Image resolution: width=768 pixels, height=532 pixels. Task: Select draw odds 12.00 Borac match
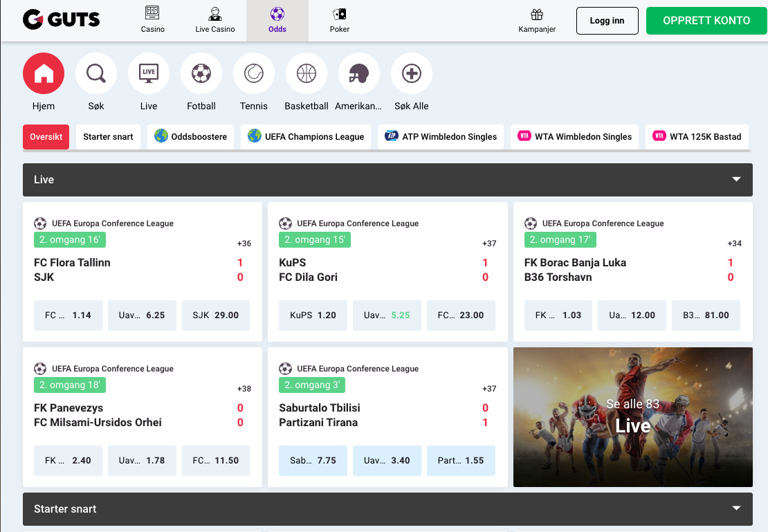pos(632,315)
